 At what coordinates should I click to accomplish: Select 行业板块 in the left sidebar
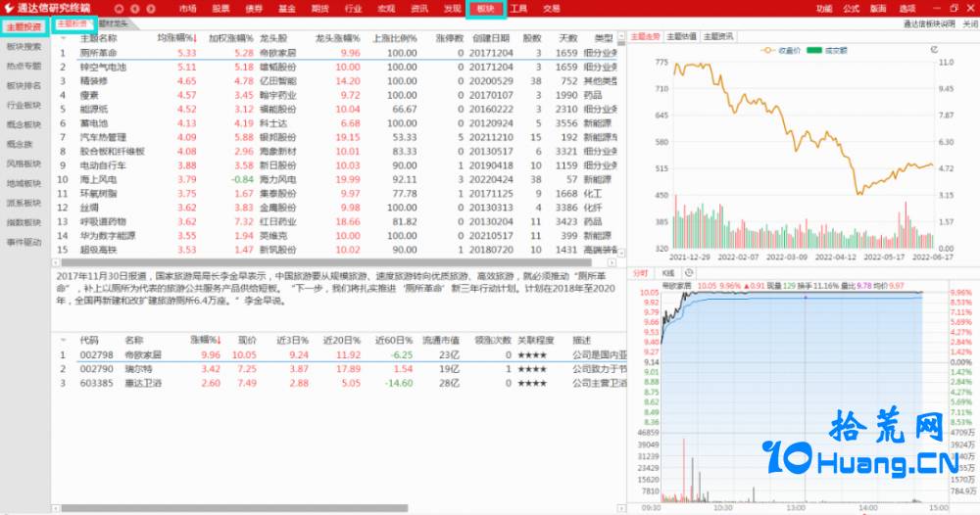point(24,106)
